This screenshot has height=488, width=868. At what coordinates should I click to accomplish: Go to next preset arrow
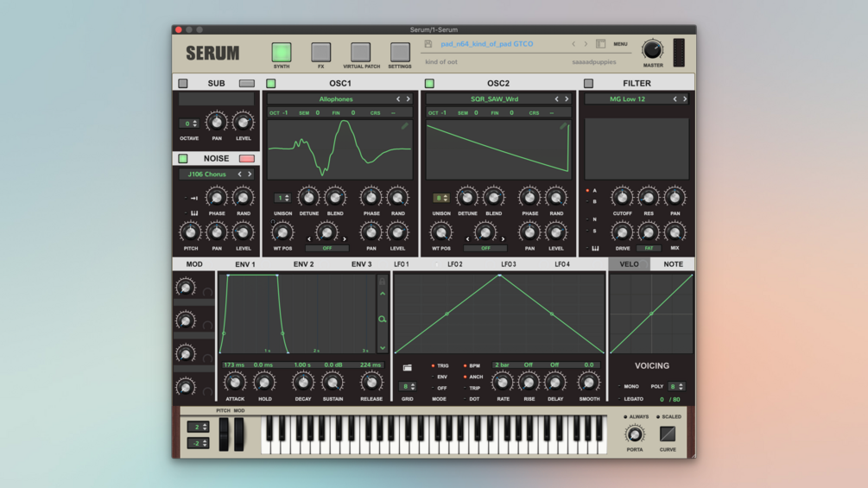586,44
